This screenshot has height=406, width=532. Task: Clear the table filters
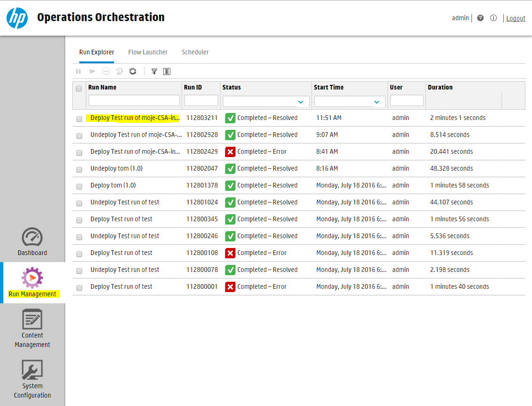click(x=154, y=71)
